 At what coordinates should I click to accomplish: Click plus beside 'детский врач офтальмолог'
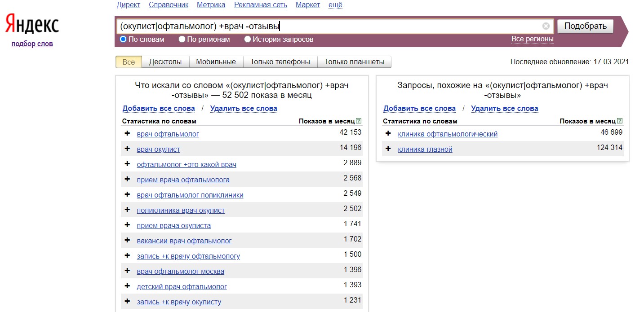(127, 286)
